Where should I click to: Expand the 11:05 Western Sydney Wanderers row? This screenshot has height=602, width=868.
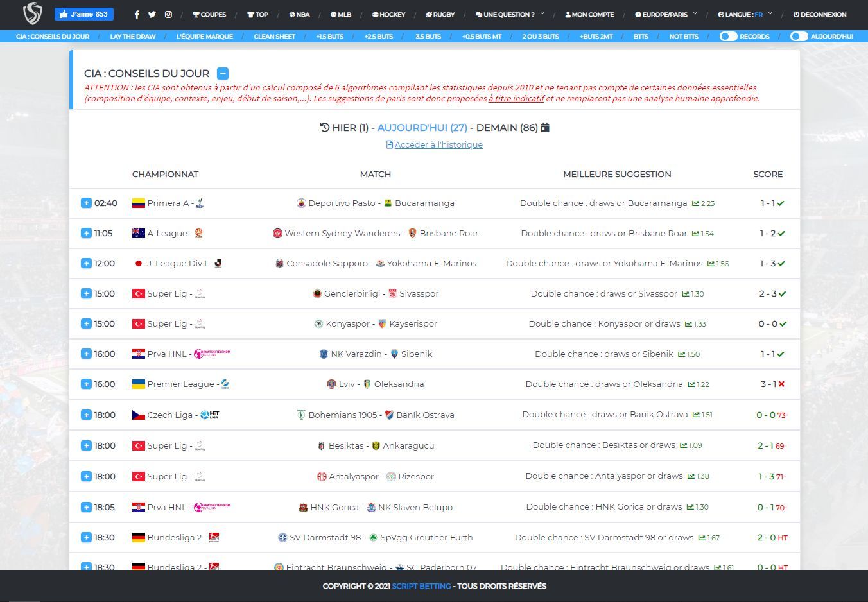[x=86, y=233]
